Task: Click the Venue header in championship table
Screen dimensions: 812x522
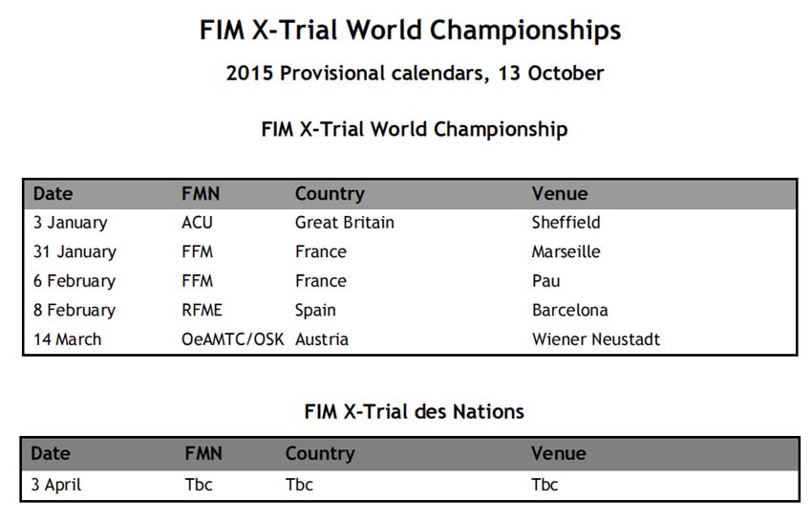Action: [x=560, y=194]
